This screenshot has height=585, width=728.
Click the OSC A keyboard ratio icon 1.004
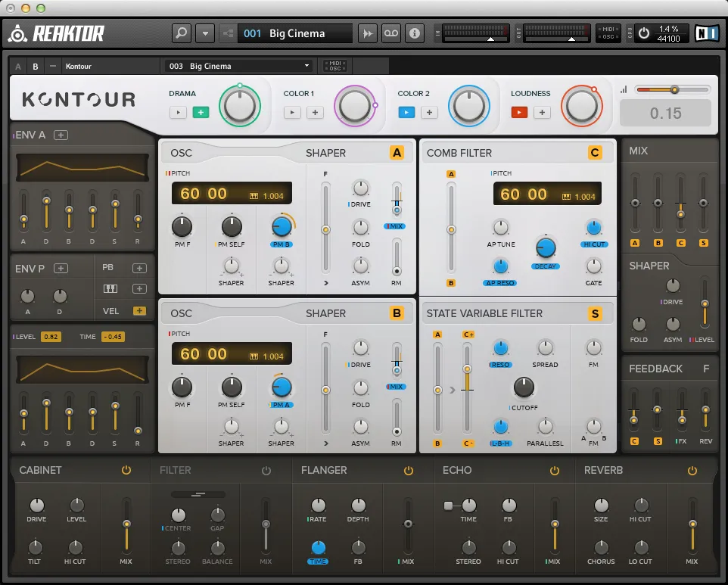point(254,196)
